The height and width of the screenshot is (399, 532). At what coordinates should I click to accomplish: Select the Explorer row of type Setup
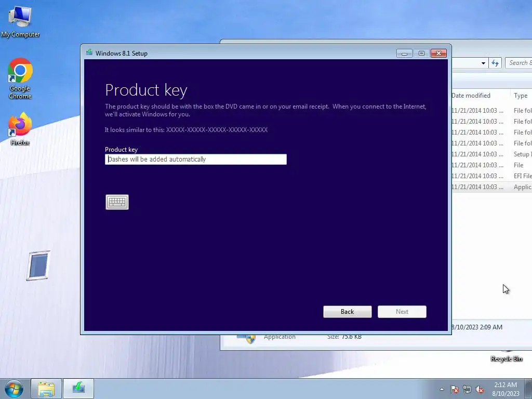pos(491,154)
